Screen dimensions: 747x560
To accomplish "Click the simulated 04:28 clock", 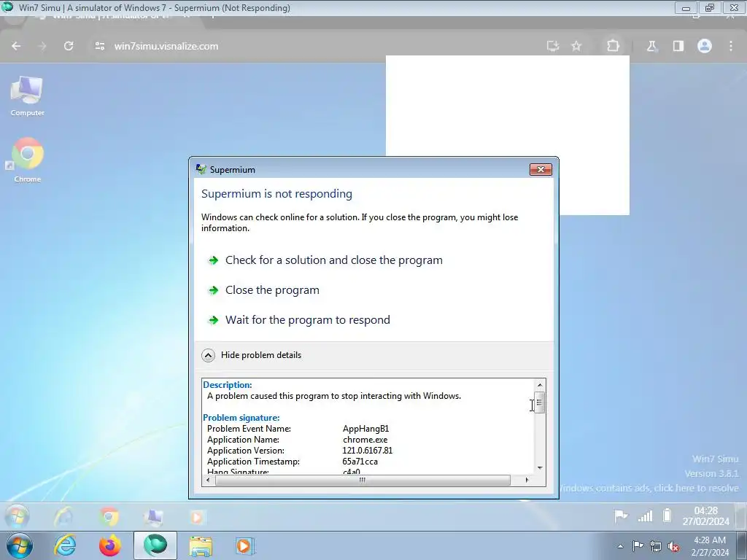I will [x=705, y=516].
